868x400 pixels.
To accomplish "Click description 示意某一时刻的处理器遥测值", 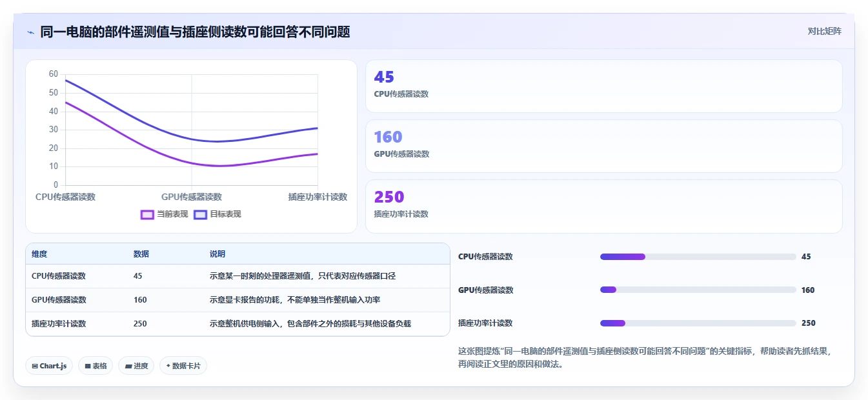I will 303,276.
